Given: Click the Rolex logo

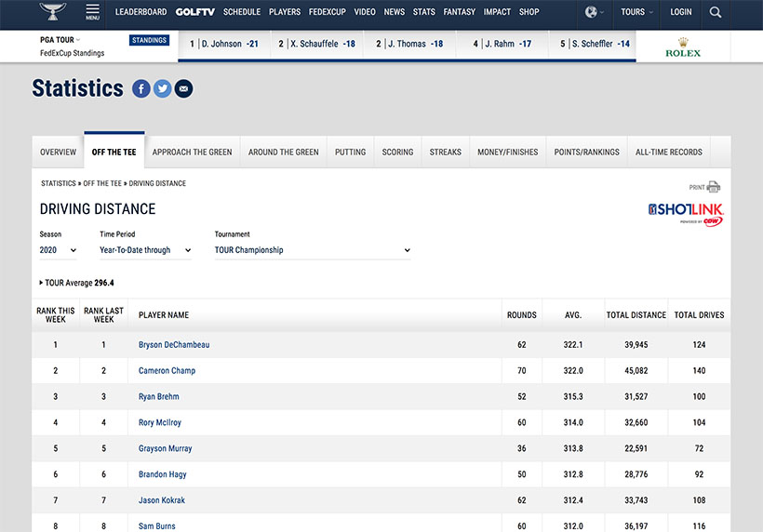Looking at the screenshot, I should click(683, 47).
